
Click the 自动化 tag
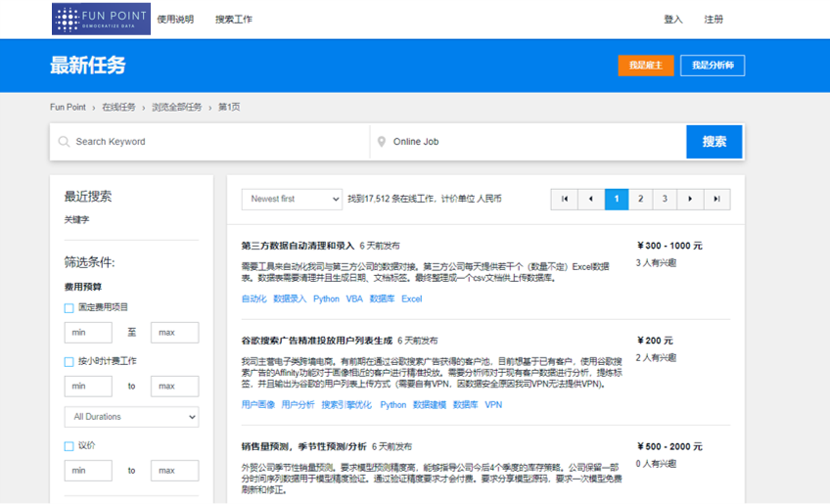coord(254,298)
